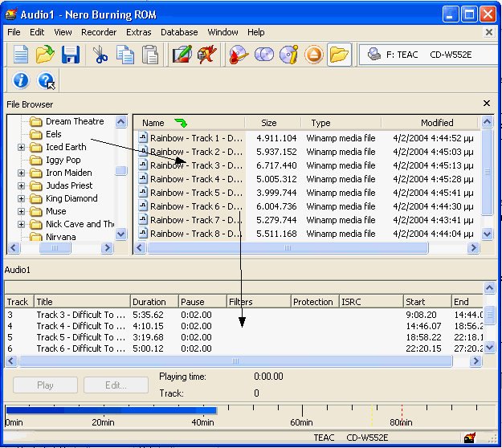502x448 pixels.
Task: Click the Duration column header
Action: click(x=154, y=301)
